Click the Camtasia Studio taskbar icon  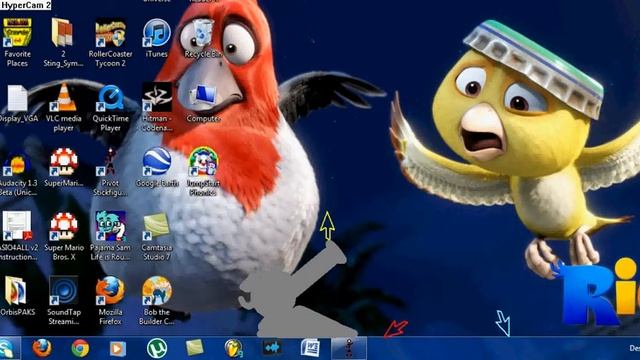tap(194, 348)
